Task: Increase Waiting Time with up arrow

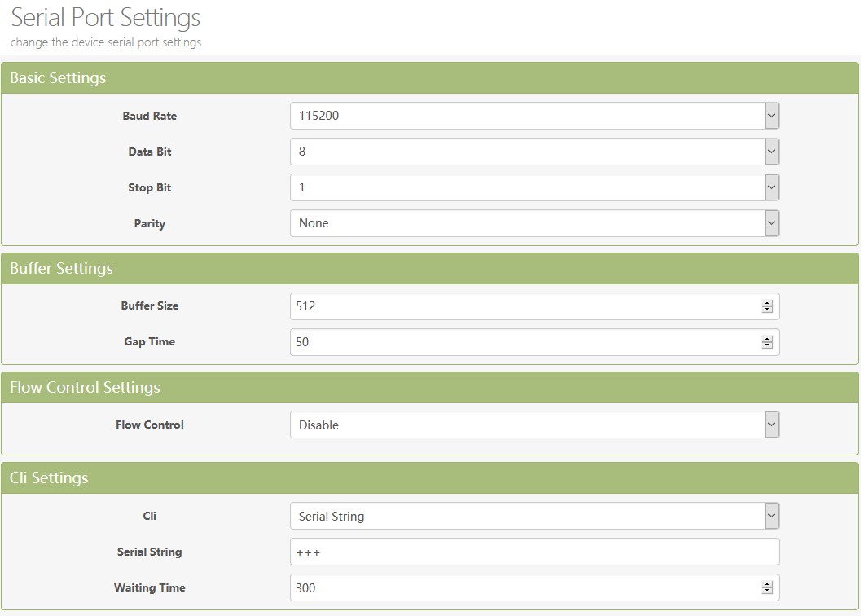Action: coord(767,584)
